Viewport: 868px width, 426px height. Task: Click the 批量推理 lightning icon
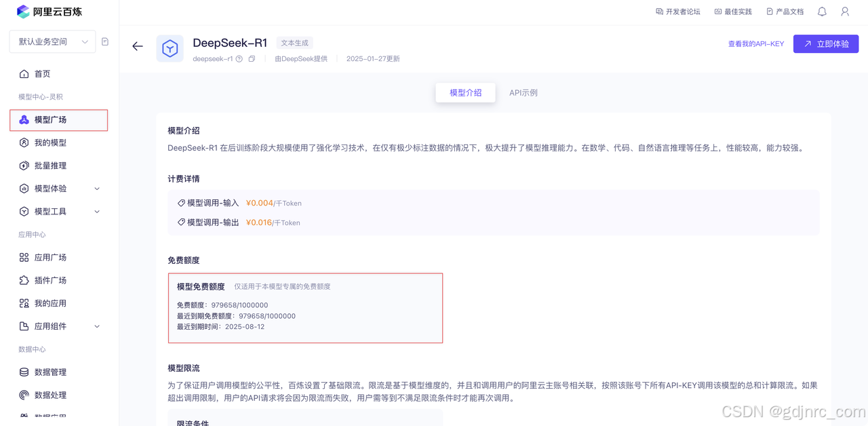click(x=24, y=166)
